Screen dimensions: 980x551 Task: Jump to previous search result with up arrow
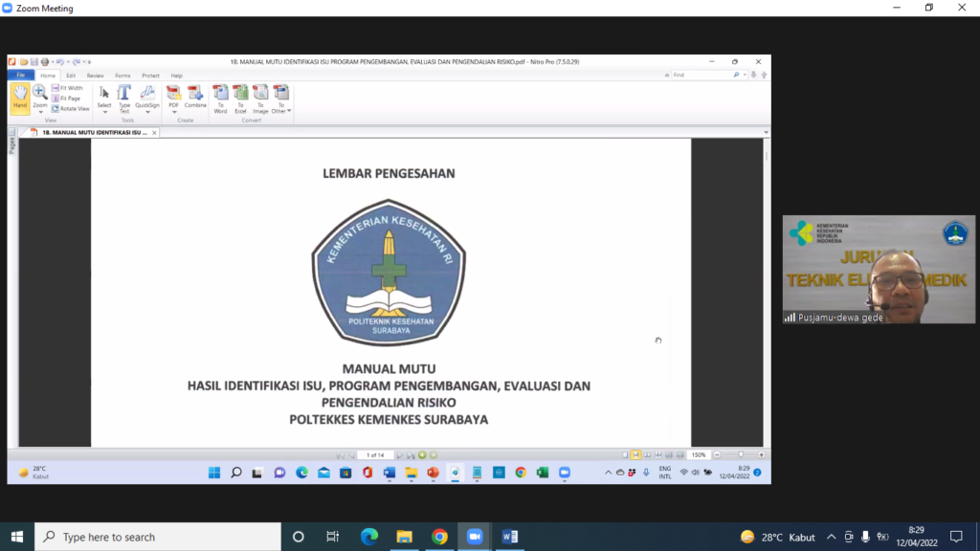[x=764, y=75]
